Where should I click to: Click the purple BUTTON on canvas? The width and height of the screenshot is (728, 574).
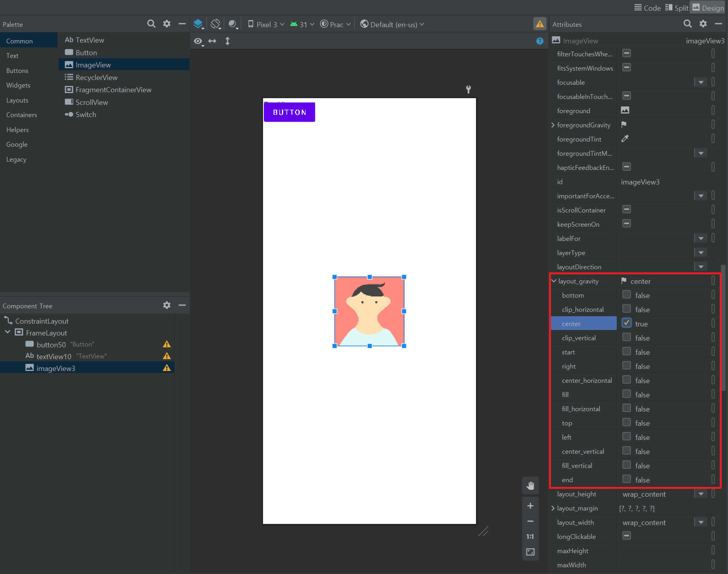coord(289,112)
